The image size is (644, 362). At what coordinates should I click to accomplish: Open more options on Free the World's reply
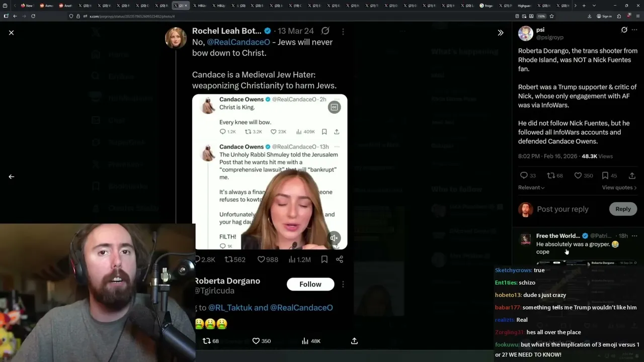pos(634,236)
